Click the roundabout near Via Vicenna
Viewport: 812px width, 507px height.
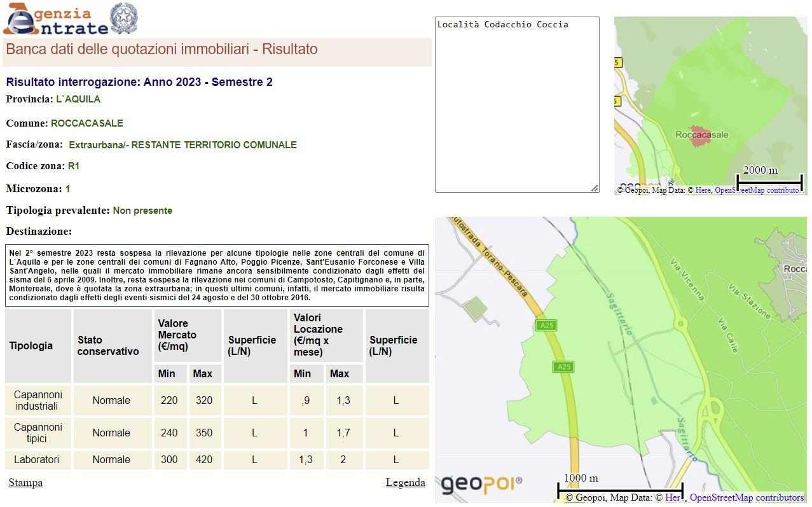click(680, 324)
